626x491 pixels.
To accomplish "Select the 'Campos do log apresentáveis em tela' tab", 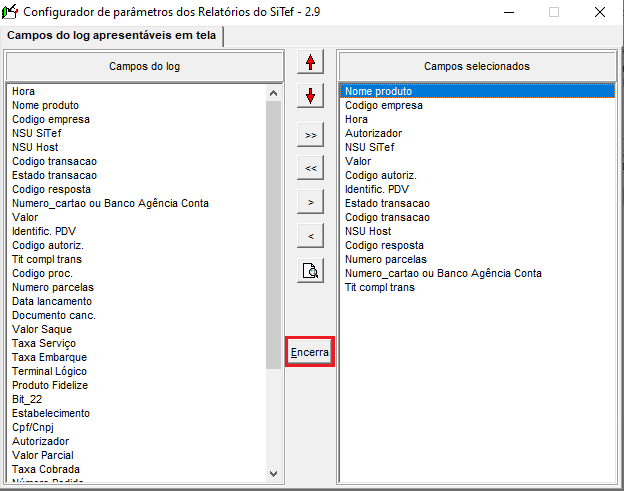I will click(111, 36).
